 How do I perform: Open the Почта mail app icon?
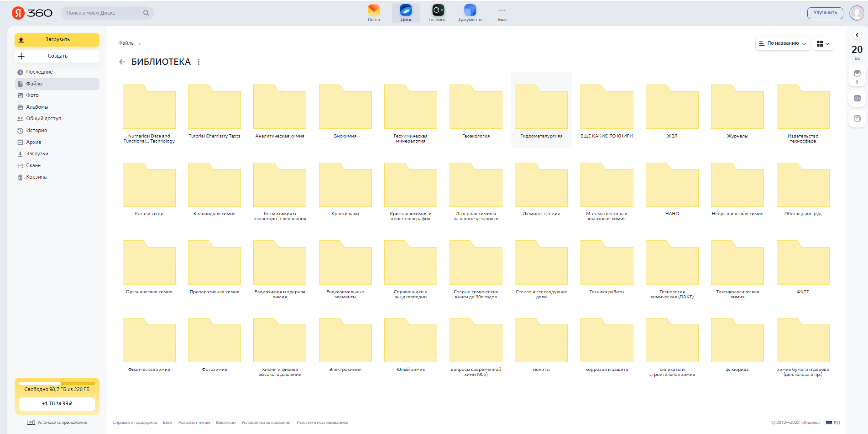(x=374, y=13)
